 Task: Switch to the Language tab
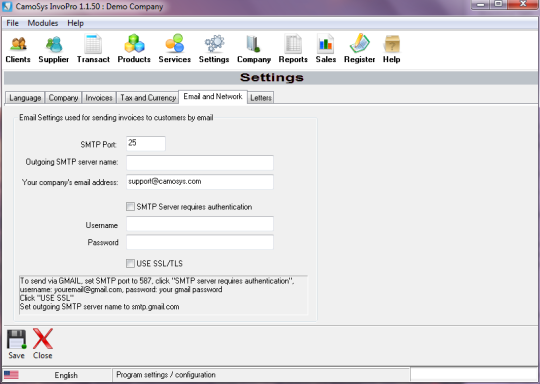tap(25, 98)
